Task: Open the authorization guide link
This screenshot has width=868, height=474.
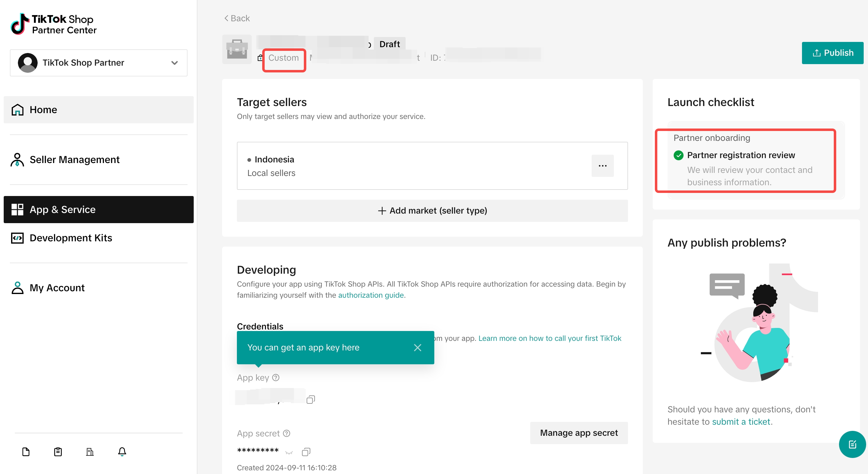Action: pos(371,295)
